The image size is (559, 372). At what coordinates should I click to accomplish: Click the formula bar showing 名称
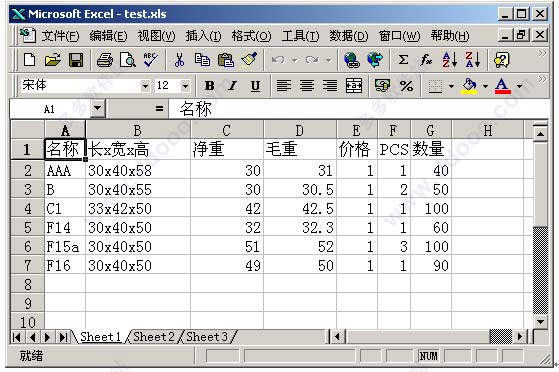tap(358, 108)
